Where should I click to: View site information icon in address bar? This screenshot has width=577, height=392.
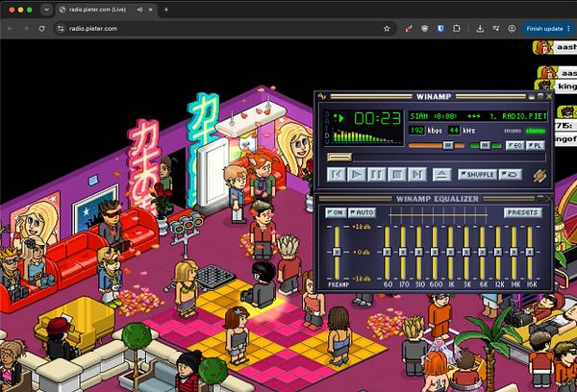(x=61, y=28)
